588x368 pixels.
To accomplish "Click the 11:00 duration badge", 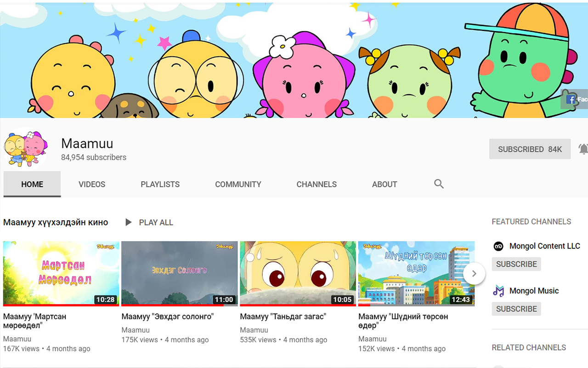I will pos(224,299).
